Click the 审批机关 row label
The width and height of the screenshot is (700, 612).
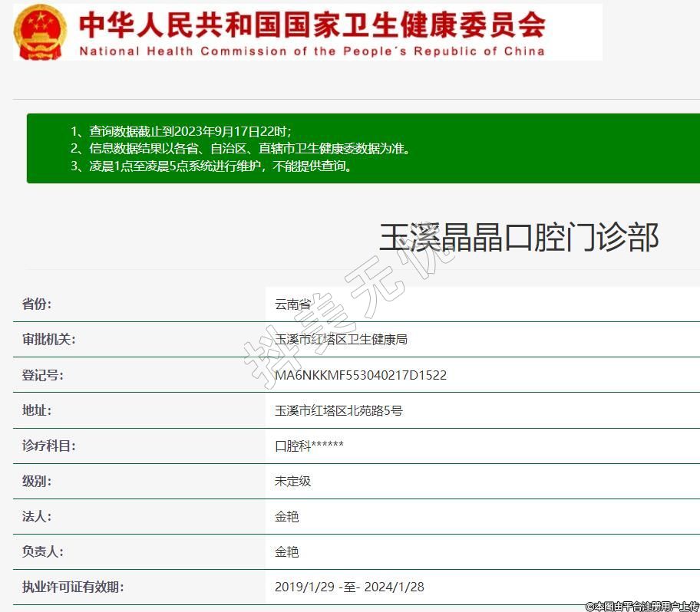coord(49,339)
